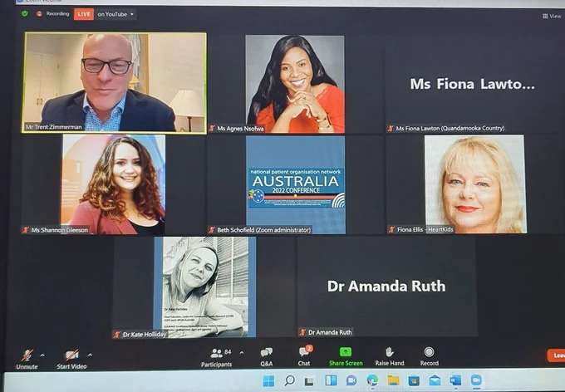Open the Windows Start menu

[x=268, y=381]
